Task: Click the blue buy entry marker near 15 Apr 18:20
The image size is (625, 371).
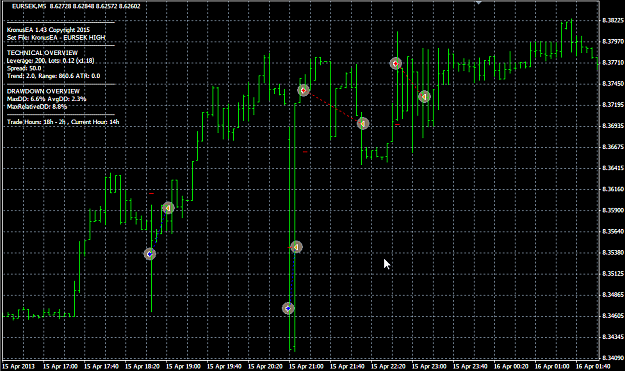Action: tap(149, 254)
